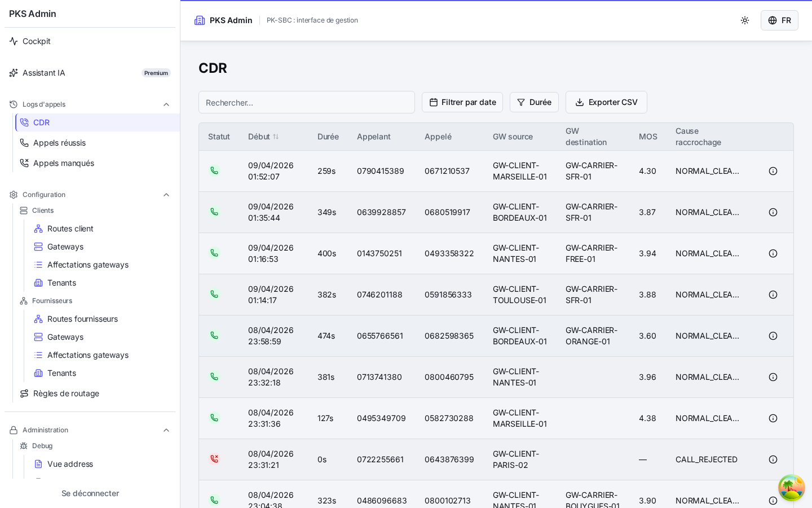Click the green phone status of 23:31:36 call

[214, 418]
